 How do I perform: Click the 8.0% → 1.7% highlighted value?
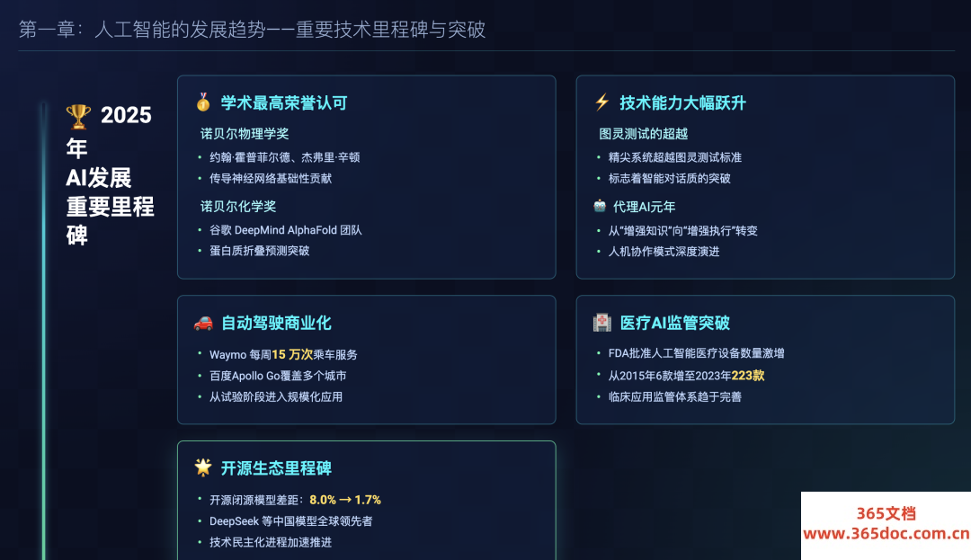(345, 500)
